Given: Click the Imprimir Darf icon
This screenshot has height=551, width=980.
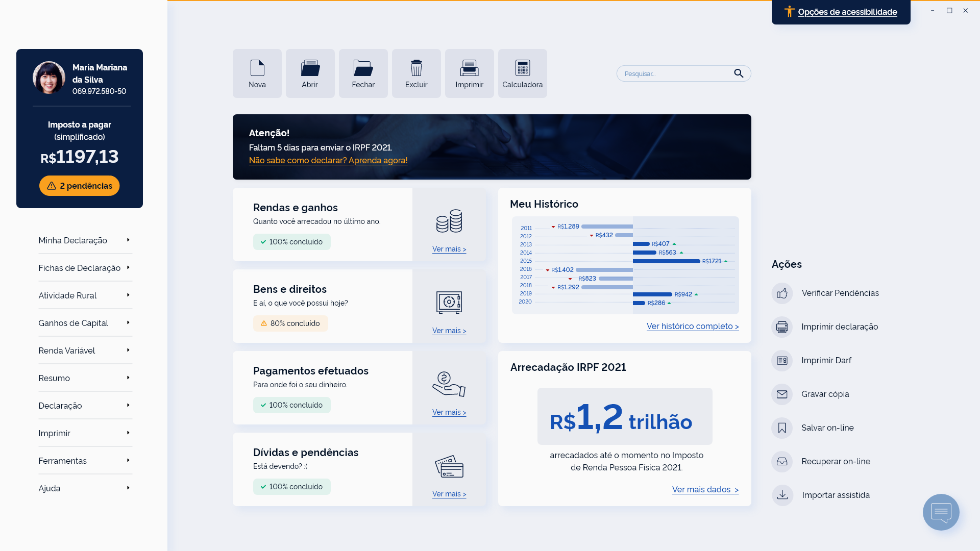Looking at the screenshot, I should coord(782,361).
